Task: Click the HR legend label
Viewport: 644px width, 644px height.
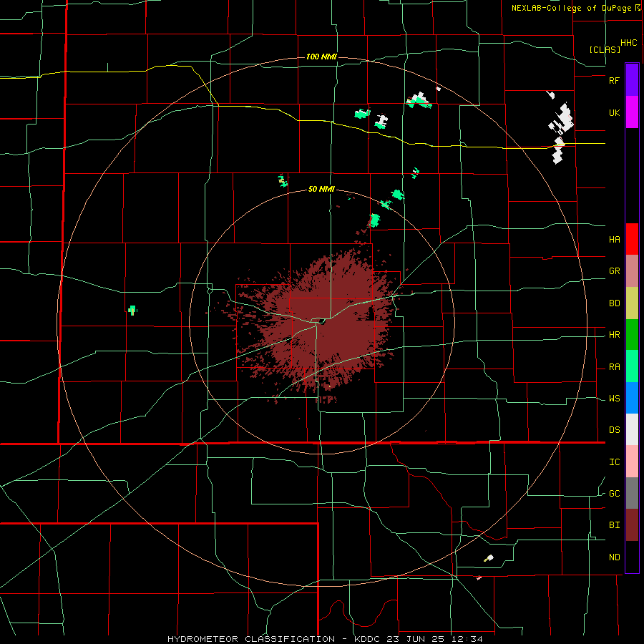Action: point(614,335)
